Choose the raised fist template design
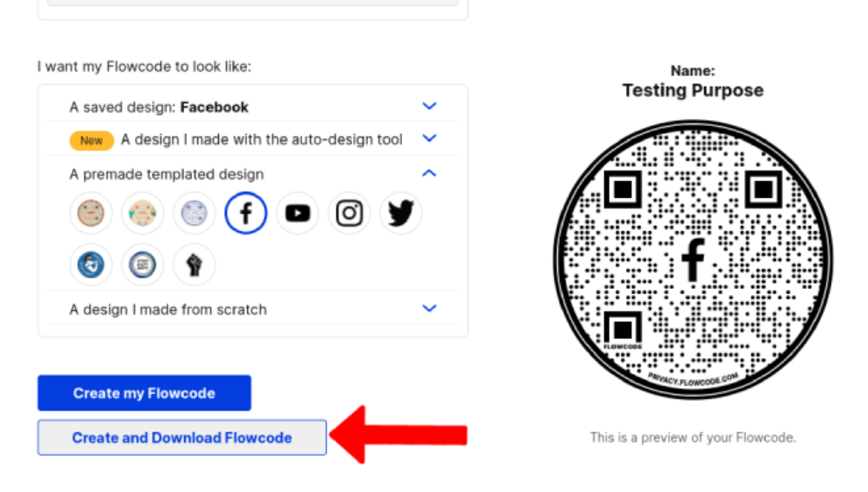The image size is (868, 492). pyautogui.click(x=194, y=264)
